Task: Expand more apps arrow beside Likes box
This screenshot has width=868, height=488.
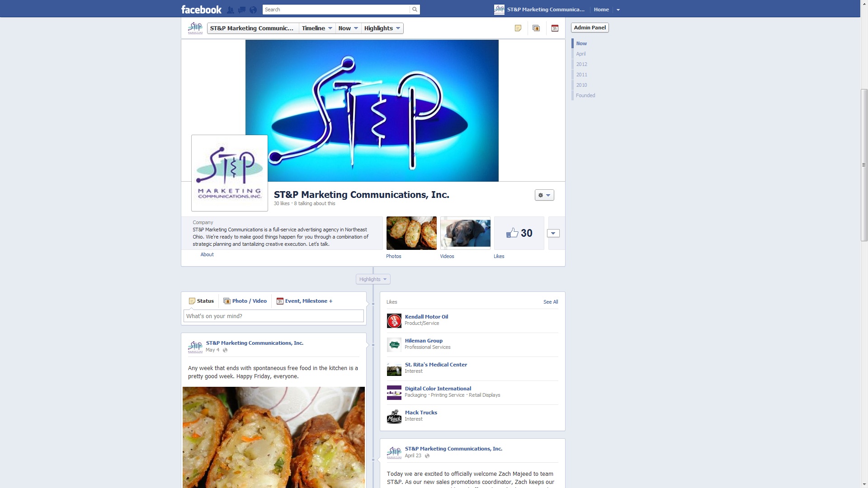Action: point(553,233)
